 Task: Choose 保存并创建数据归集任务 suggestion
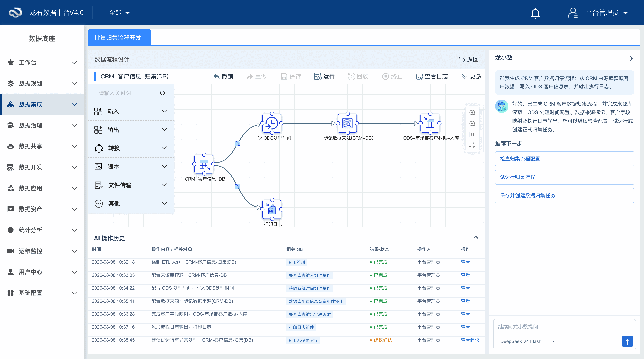(x=564, y=195)
